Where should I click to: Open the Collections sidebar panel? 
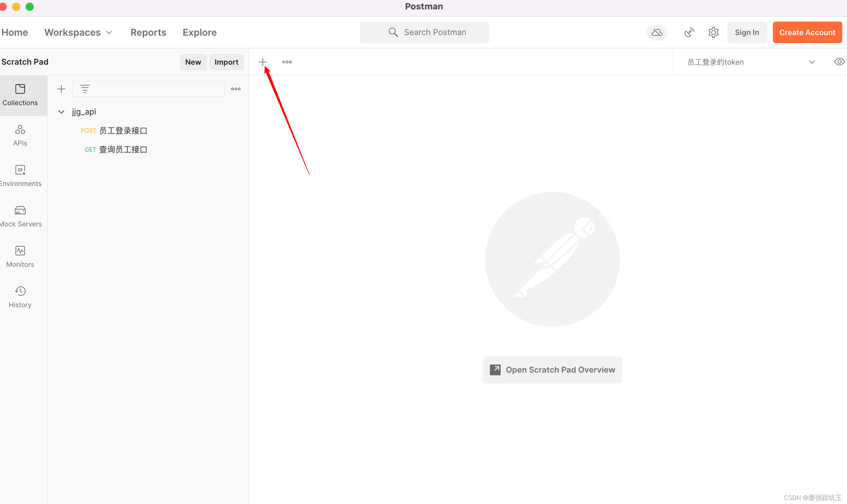(20, 95)
